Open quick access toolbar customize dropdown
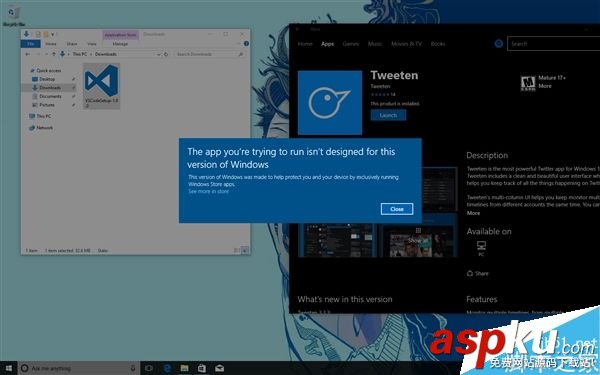 (x=53, y=34)
